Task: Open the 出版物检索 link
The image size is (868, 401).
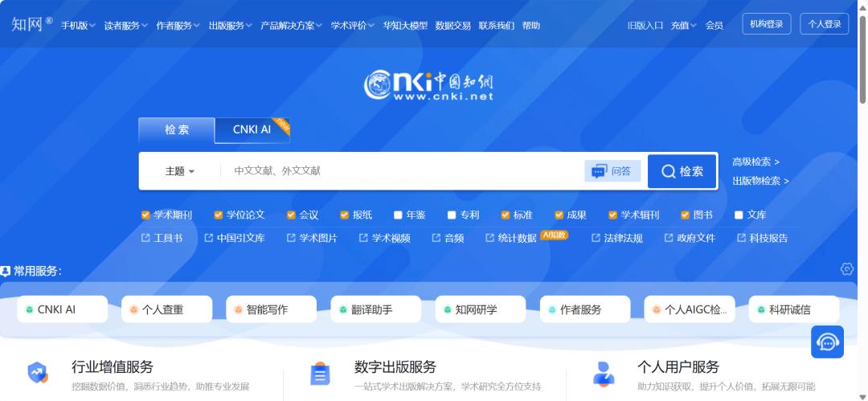Action: pos(760,181)
